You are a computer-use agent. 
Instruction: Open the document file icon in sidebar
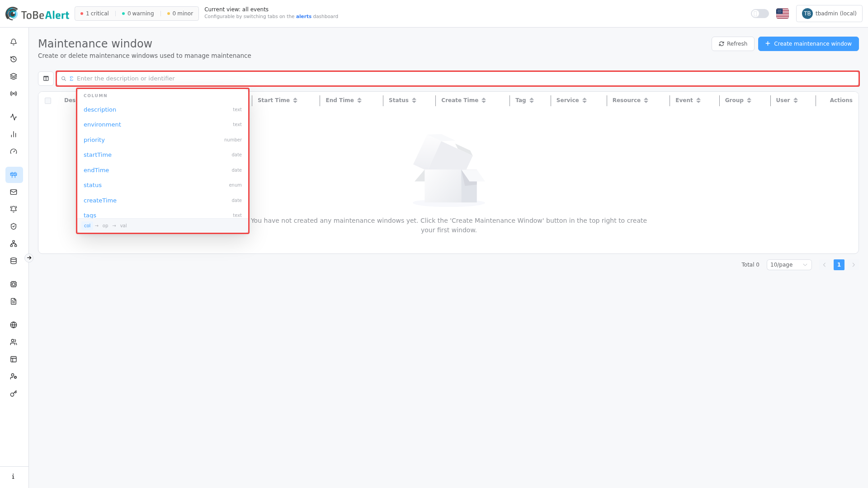14,301
